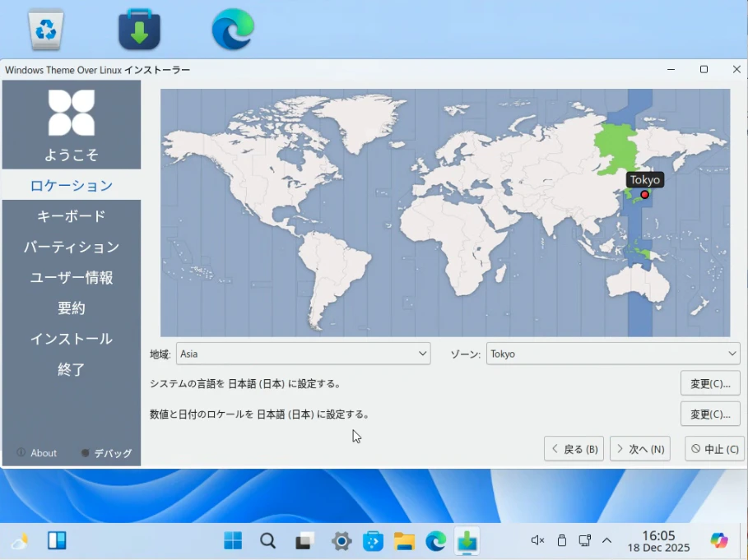748x560 pixels.
Task: Close the installer window
Action: tap(736, 70)
